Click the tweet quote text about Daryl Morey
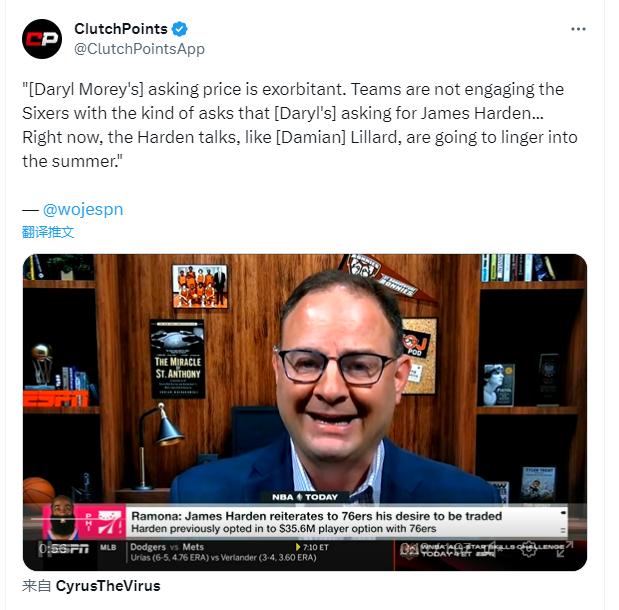 tap(300, 125)
